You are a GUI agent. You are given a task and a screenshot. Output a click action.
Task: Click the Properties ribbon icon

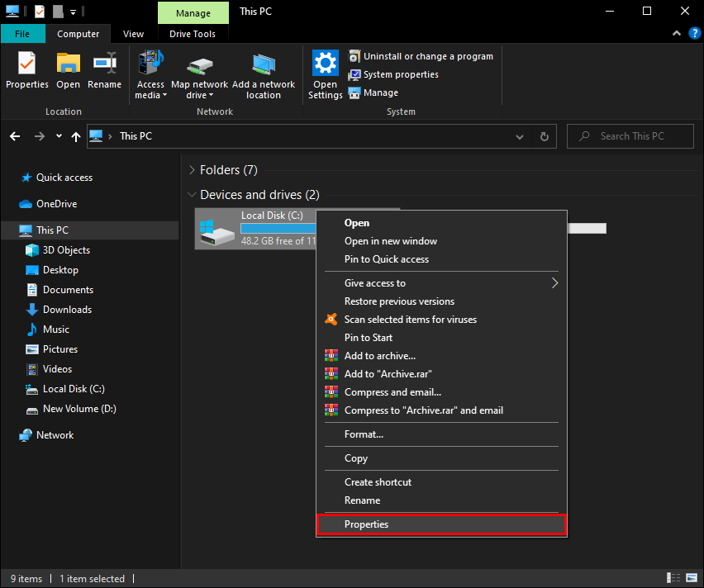point(27,71)
